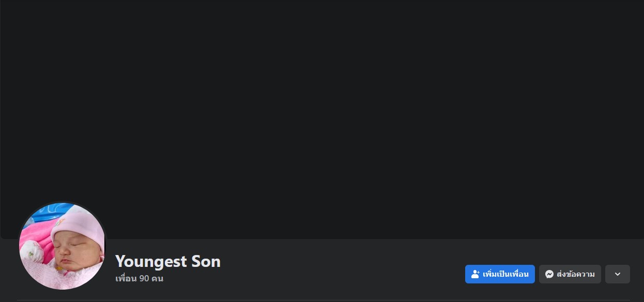Click the empty dark cover photo area

click(321, 119)
